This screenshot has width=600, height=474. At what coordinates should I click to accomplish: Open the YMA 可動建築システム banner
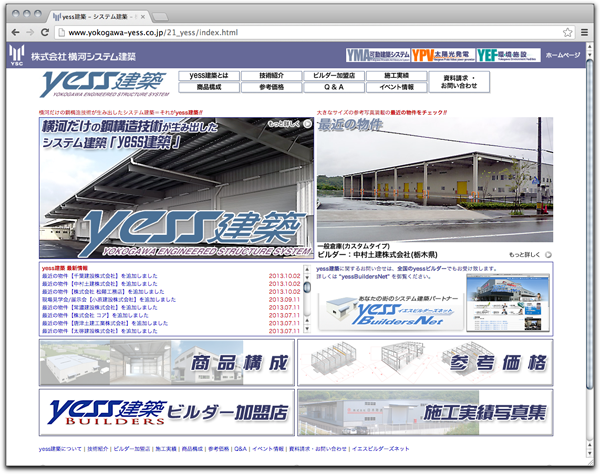(x=378, y=55)
